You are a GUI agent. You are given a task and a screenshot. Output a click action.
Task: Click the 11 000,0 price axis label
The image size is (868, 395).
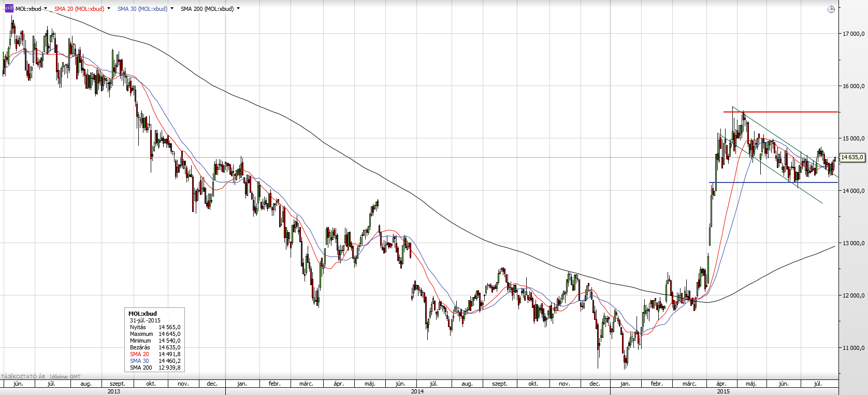[853, 348]
